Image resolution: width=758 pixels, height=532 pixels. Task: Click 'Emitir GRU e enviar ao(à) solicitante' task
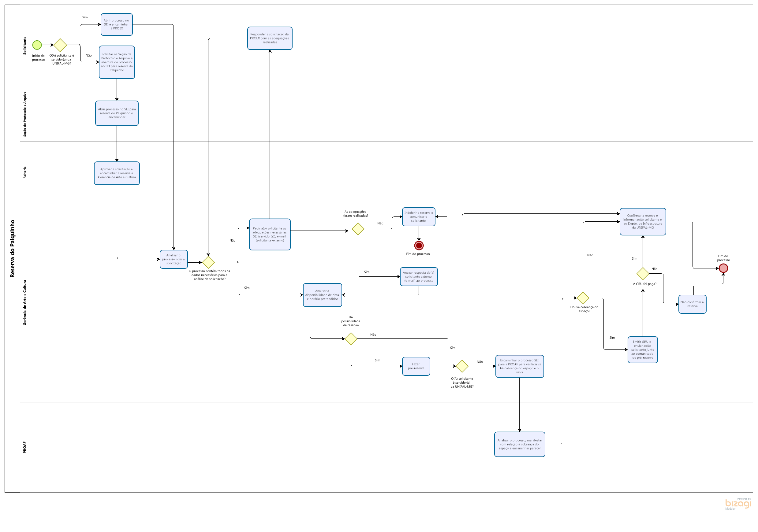(643, 349)
